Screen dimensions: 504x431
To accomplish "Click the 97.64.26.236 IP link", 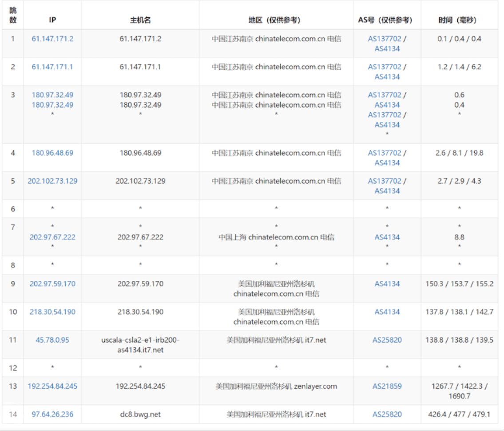I will coord(52,414).
